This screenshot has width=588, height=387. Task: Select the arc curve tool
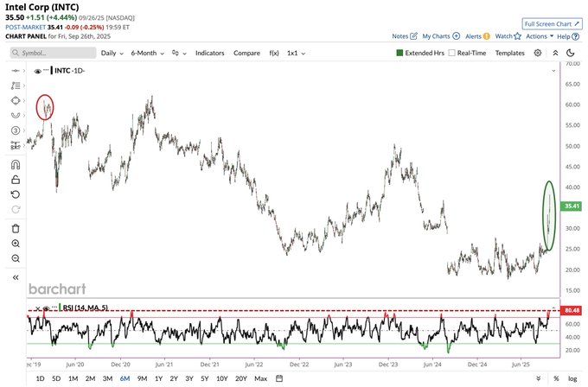coord(16,116)
